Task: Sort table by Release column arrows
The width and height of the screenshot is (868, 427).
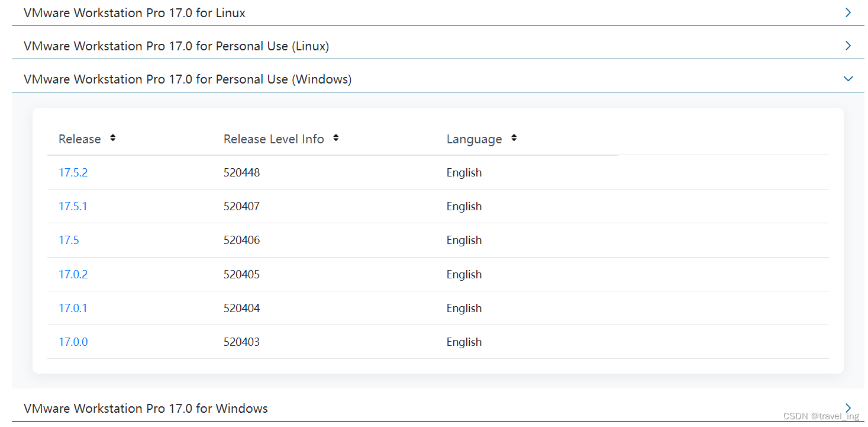Action: click(x=112, y=138)
